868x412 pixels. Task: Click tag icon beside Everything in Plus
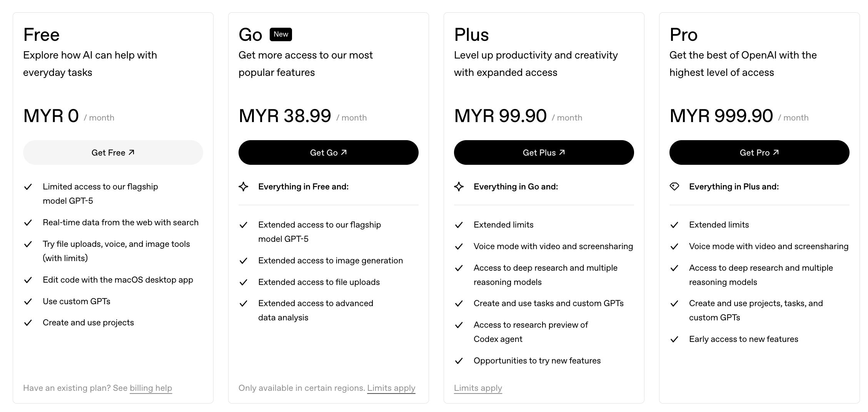coord(674,187)
